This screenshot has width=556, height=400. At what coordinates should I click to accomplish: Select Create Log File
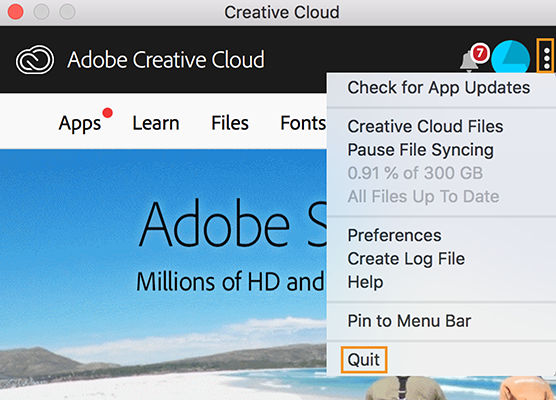coord(406,259)
